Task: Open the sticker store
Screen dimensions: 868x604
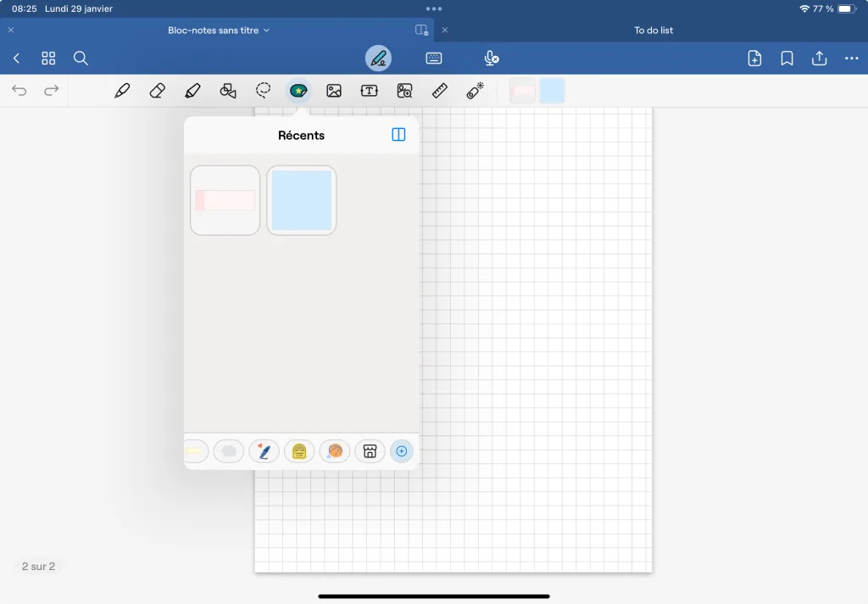Action: (x=370, y=451)
